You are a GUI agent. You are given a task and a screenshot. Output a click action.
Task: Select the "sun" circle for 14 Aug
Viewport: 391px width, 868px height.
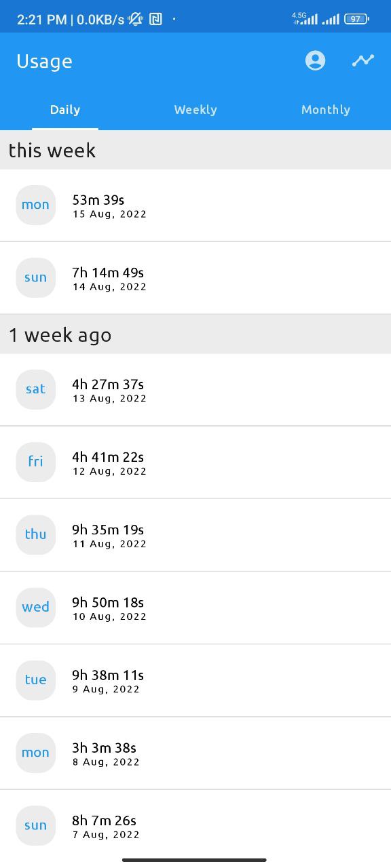pyautogui.click(x=35, y=277)
